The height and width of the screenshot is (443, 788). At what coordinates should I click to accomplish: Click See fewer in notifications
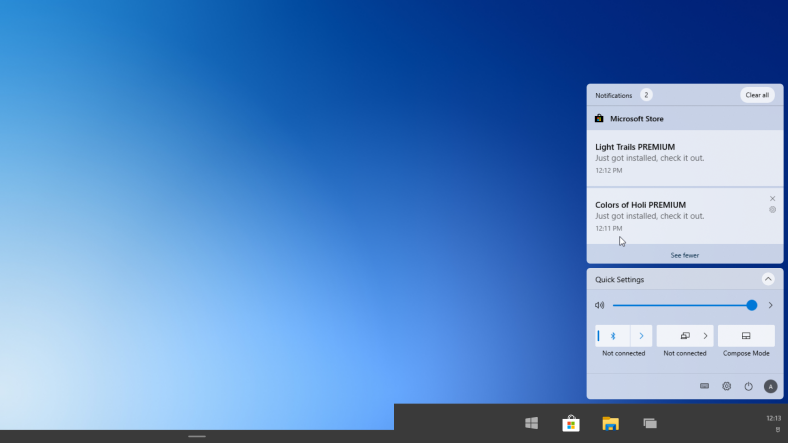[x=684, y=255]
